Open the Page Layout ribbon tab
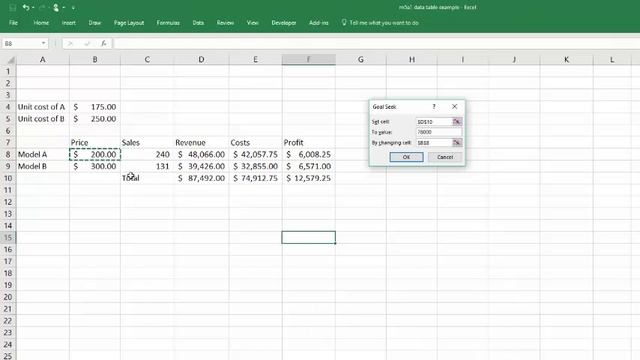 click(129, 23)
